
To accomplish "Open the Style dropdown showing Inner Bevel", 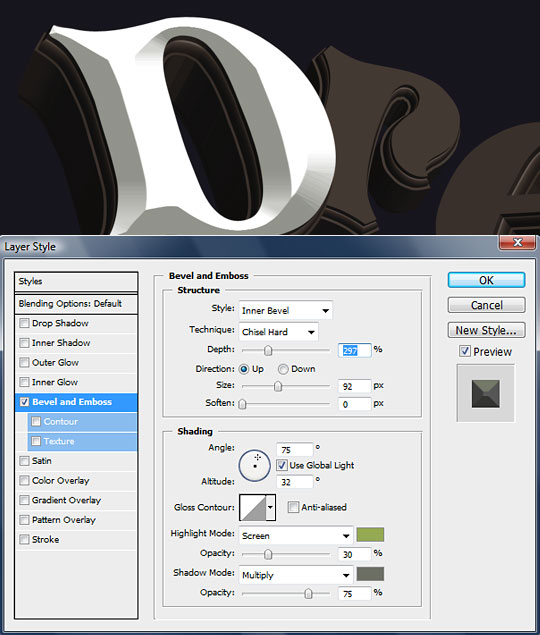I will coord(286,310).
